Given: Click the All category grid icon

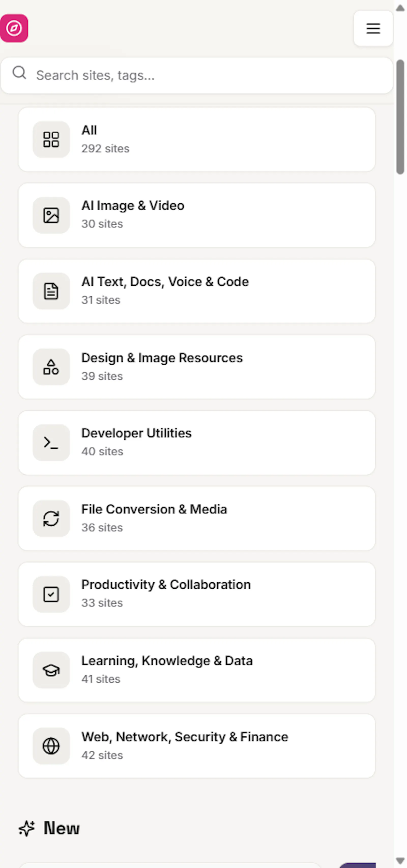Looking at the screenshot, I should tap(51, 140).
